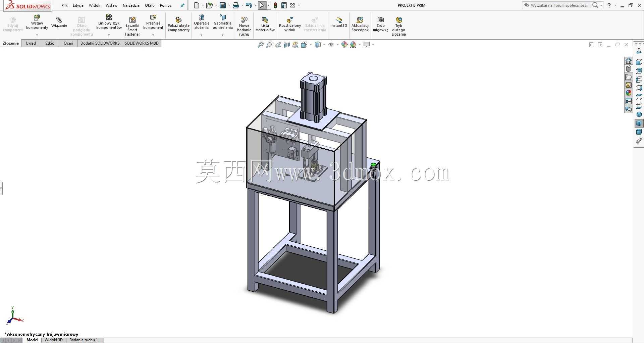
Task: Click Zoom to Area icon
Action: coord(269,45)
